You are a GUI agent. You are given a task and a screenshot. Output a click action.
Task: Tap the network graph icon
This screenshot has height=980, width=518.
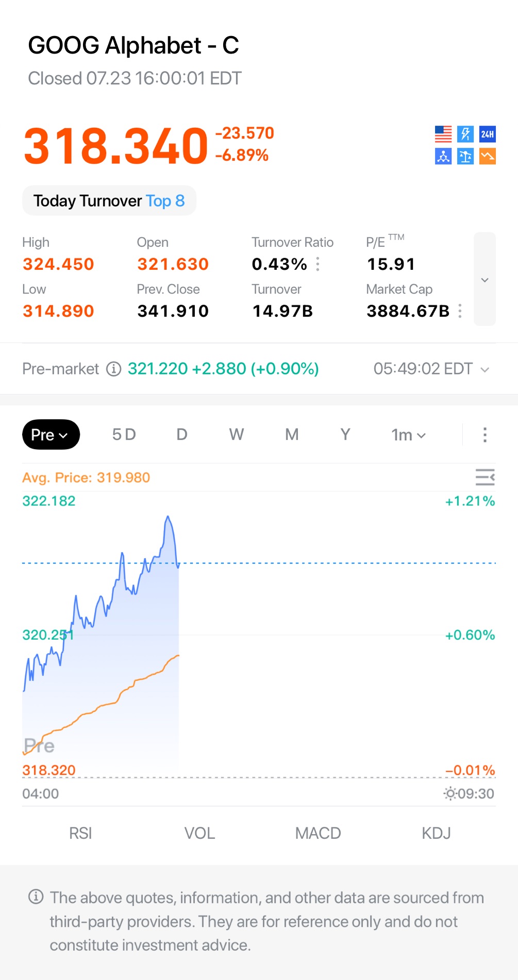[443, 156]
